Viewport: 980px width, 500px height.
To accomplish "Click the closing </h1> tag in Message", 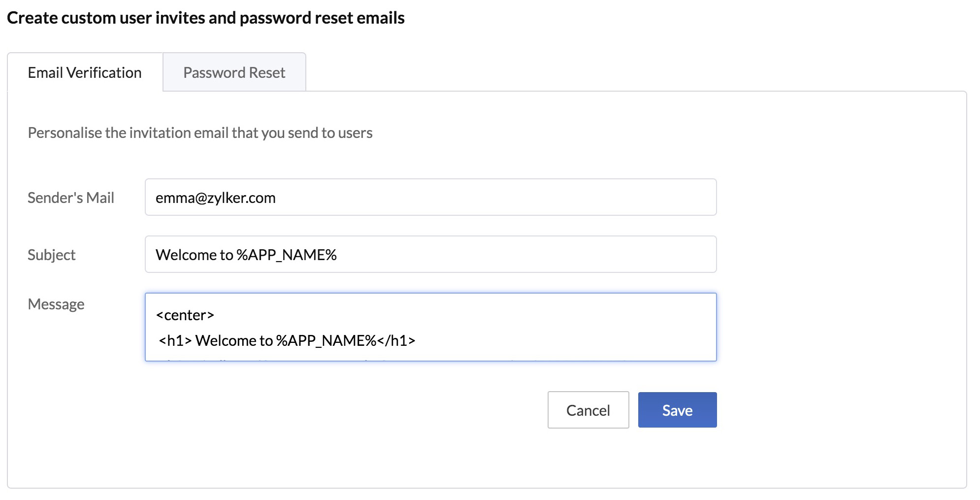I will pyautogui.click(x=397, y=341).
